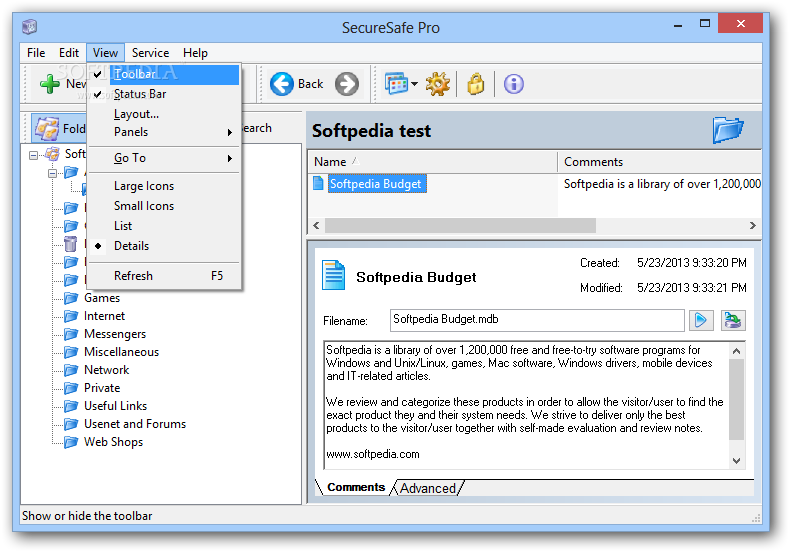Click the View menu bar item
Image resolution: width=790 pixels, height=552 pixels.
[x=105, y=53]
